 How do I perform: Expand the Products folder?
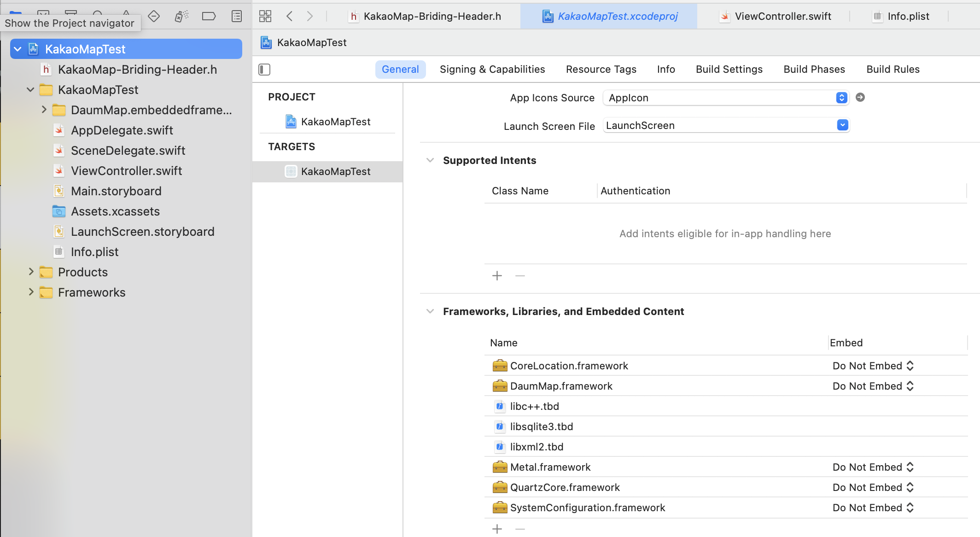(31, 272)
